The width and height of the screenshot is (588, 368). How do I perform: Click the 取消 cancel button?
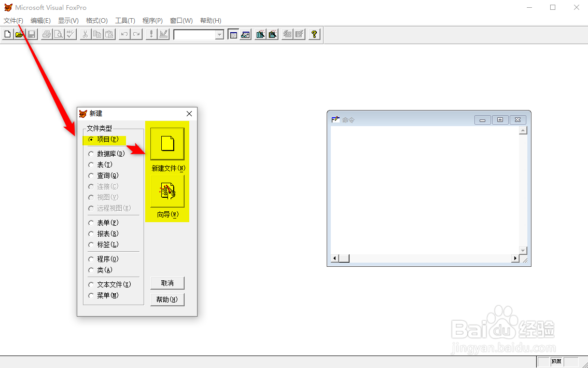point(167,283)
